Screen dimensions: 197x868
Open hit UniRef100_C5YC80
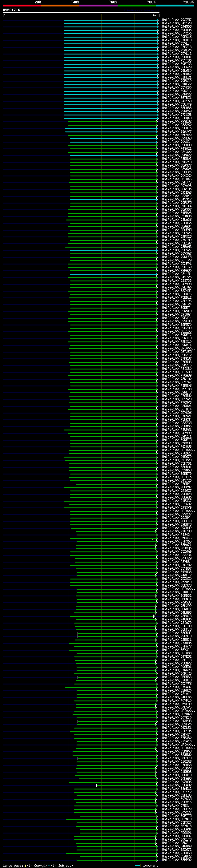[x=177, y=88]
